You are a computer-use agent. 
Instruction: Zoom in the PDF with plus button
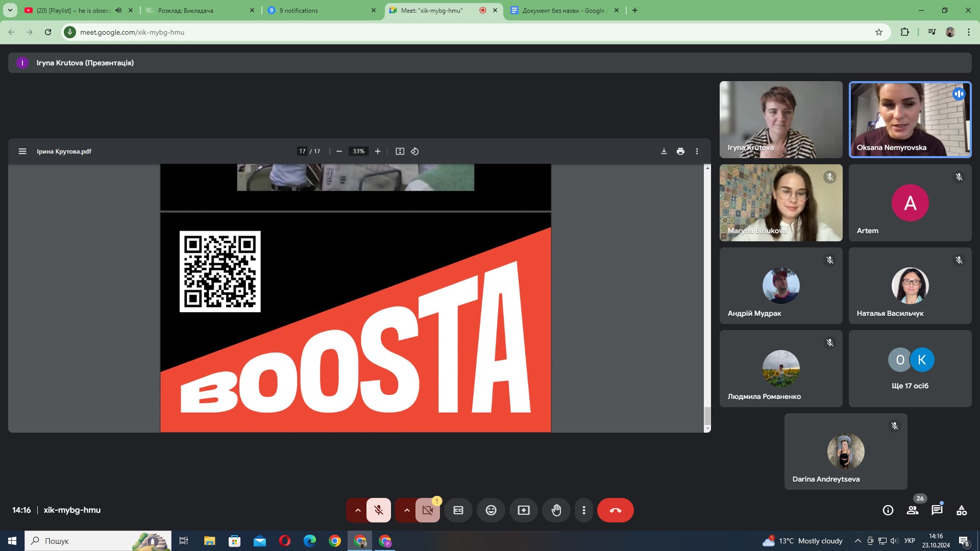point(378,152)
